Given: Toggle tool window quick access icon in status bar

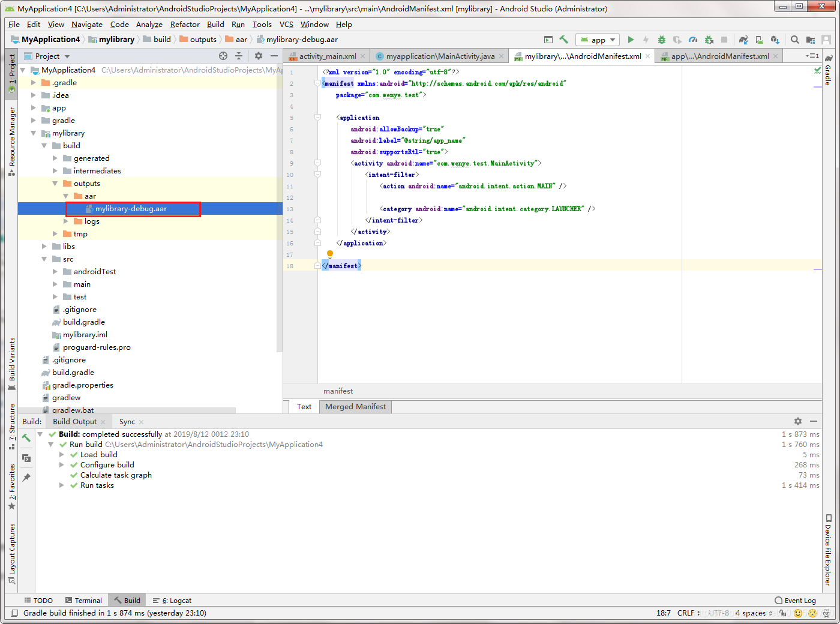Looking at the screenshot, I should click(x=14, y=613).
